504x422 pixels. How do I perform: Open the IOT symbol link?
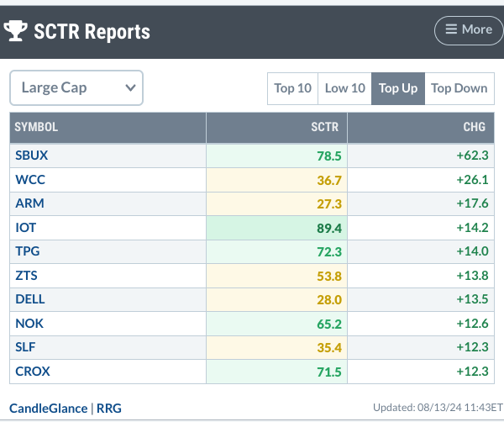[x=26, y=228]
